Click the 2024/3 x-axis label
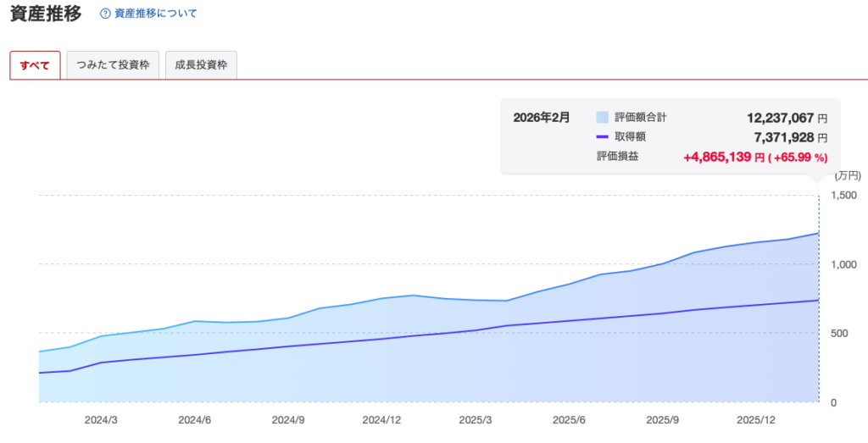This screenshot has height=443, width=868. pyautogui.click(x=101, y=419)
